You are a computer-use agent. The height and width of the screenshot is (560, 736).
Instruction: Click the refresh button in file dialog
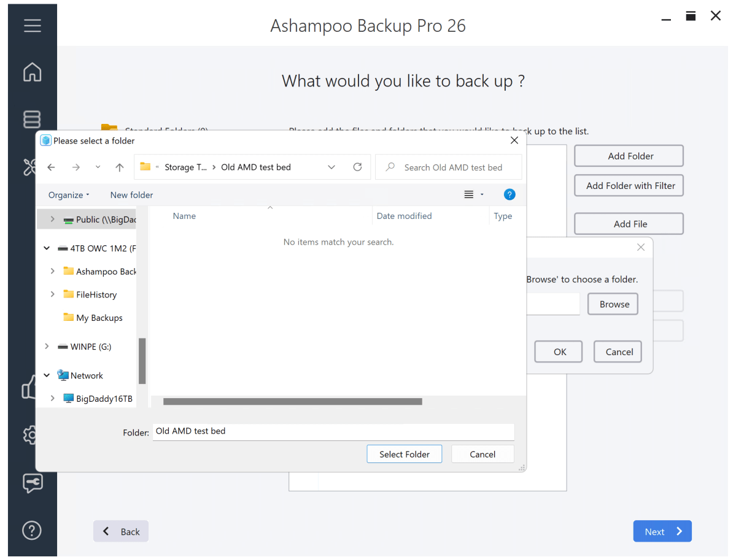click(357, 167)
